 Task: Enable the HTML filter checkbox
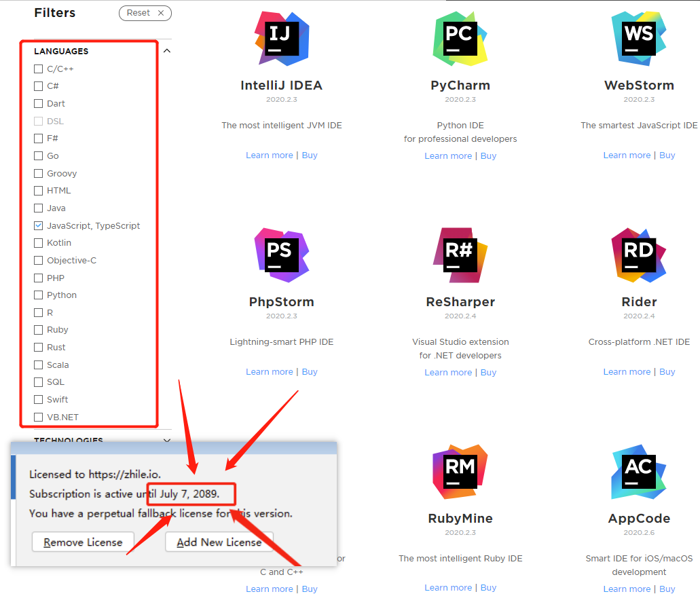point(39,191)
